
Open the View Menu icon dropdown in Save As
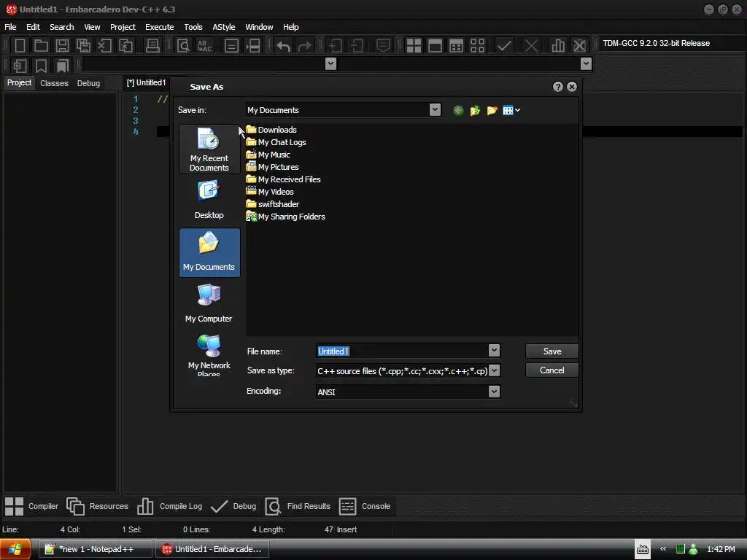511,111
